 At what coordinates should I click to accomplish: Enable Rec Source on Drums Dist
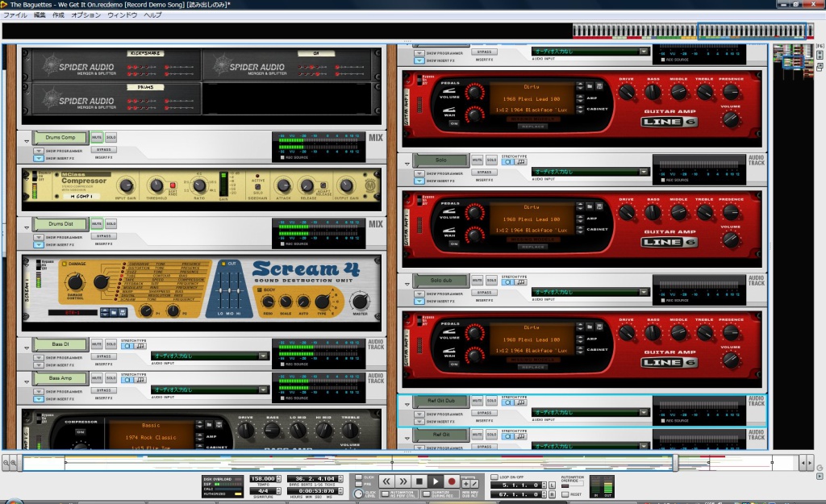click(x=282, y=244)
